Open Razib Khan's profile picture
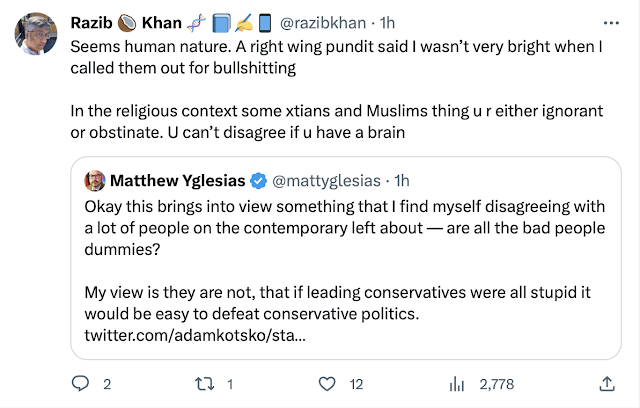This screenshot has width=640, height=408. (x=35, y=36)
